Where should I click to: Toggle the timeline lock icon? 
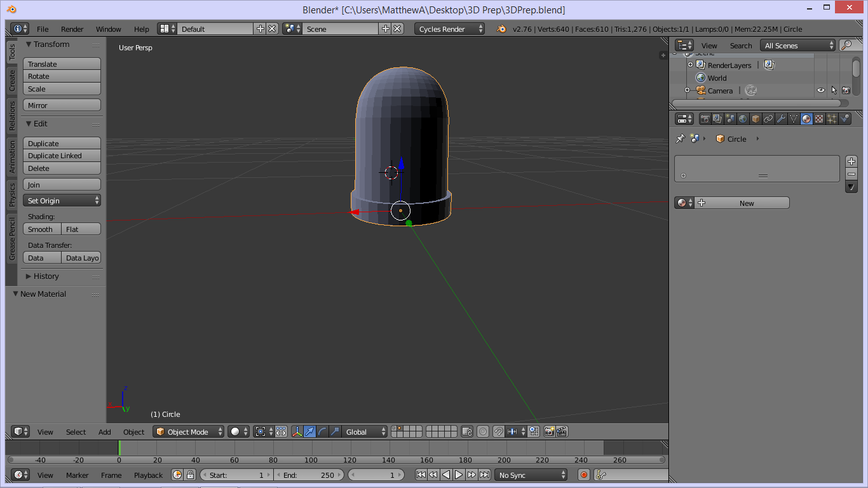(x=190, y=475)
